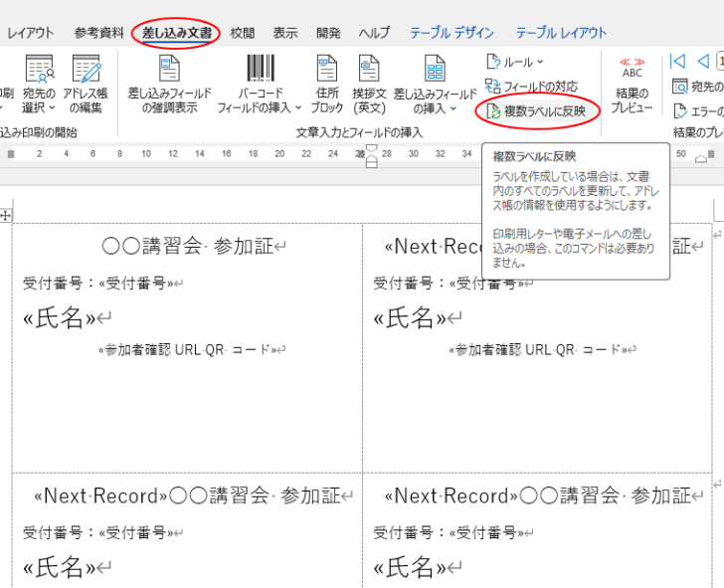Click the «氏名» field in first label
Viewport: 724px width, 588px height.
pyautogui.click(x=60, y=318)
